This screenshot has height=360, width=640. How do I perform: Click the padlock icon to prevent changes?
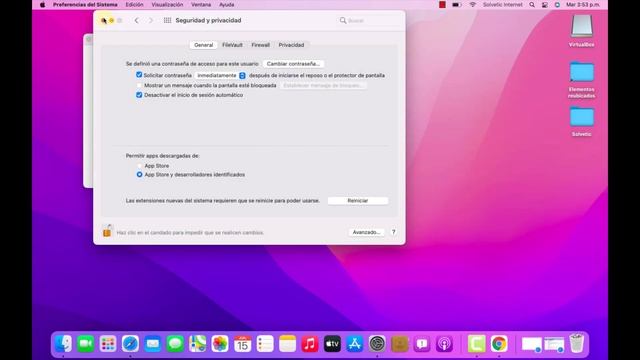pos(107,231)
